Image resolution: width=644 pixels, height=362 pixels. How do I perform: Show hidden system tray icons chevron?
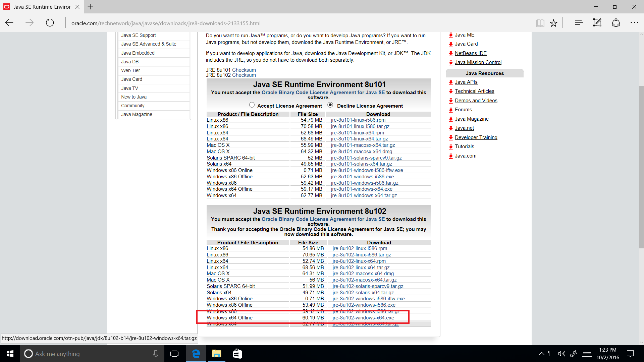541,354
